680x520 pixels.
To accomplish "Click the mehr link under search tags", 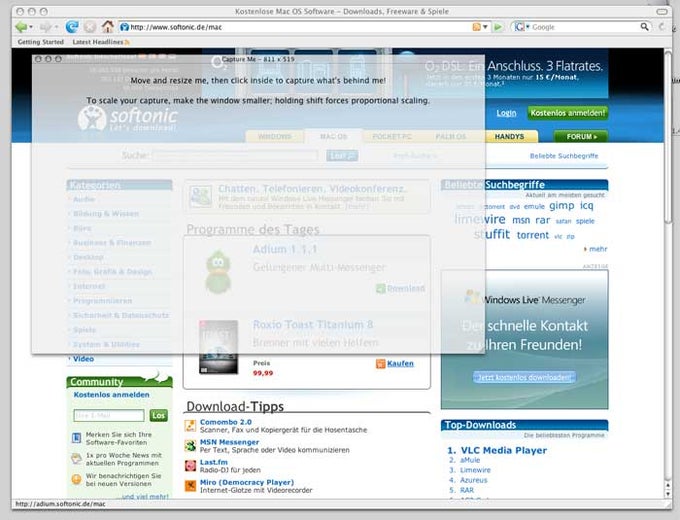I will tap(598, 249).
